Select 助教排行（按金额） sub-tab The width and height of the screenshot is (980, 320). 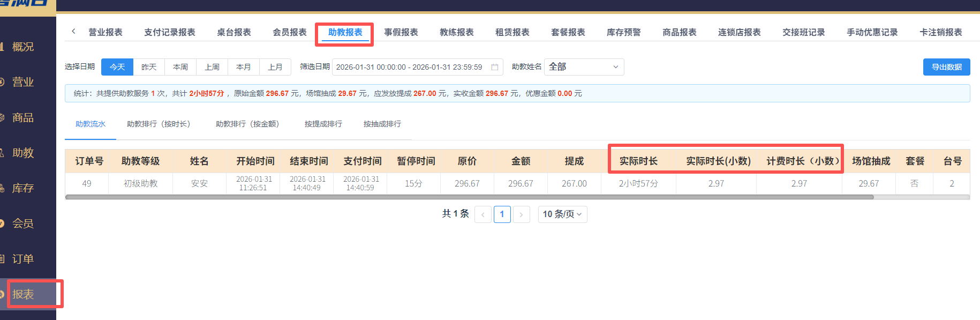click(247, 124)
